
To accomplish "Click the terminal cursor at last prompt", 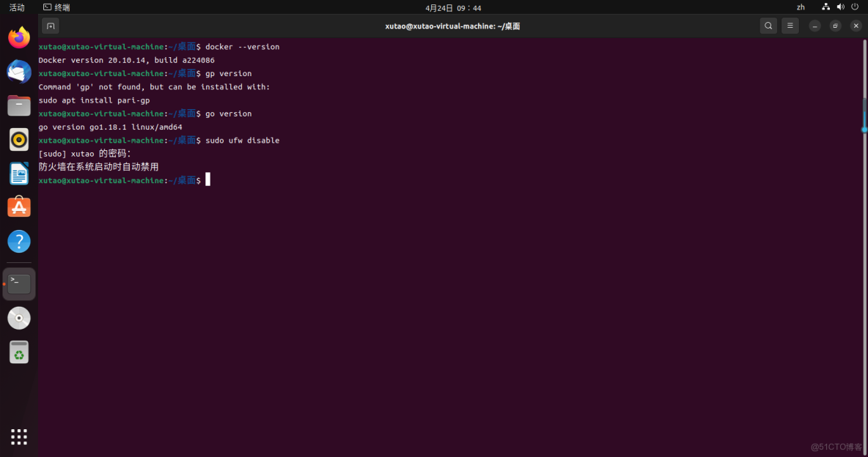I will (208, 180).
